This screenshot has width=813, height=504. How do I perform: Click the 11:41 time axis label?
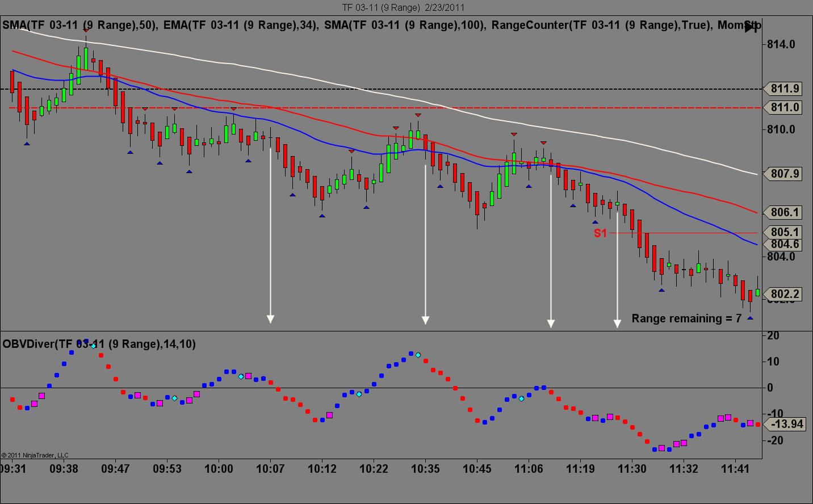[735, 469]
